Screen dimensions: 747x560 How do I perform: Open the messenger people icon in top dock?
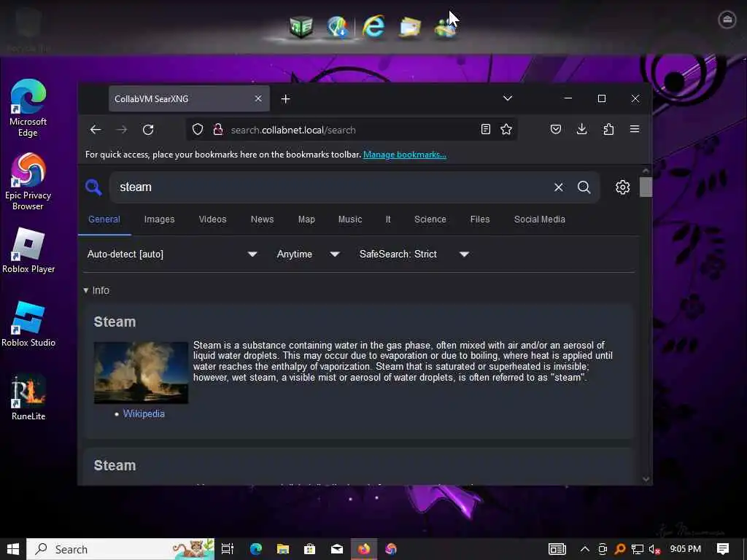pyautogui.click(x=445, y=27)
